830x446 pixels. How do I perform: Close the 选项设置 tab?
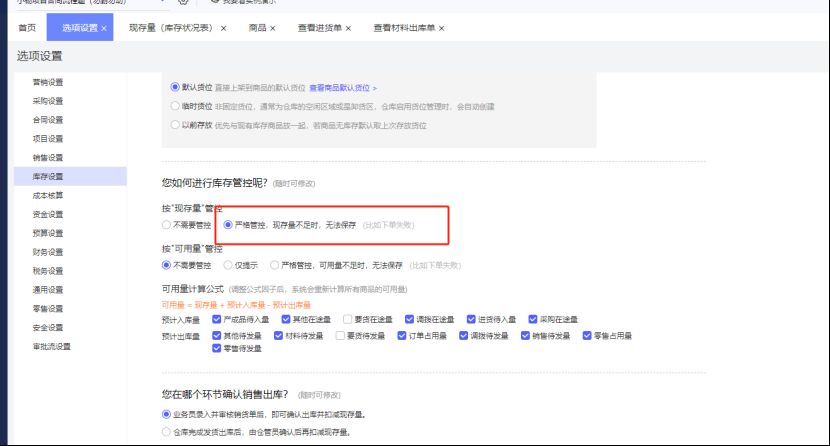(x=104, y=28)
